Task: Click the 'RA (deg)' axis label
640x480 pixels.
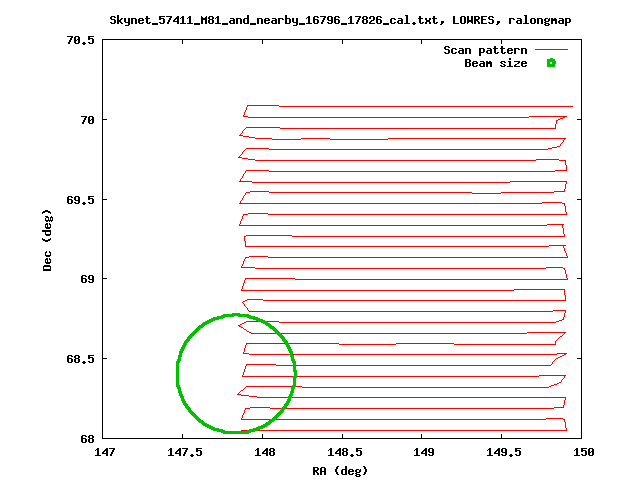Action: (x=340, y=471)
